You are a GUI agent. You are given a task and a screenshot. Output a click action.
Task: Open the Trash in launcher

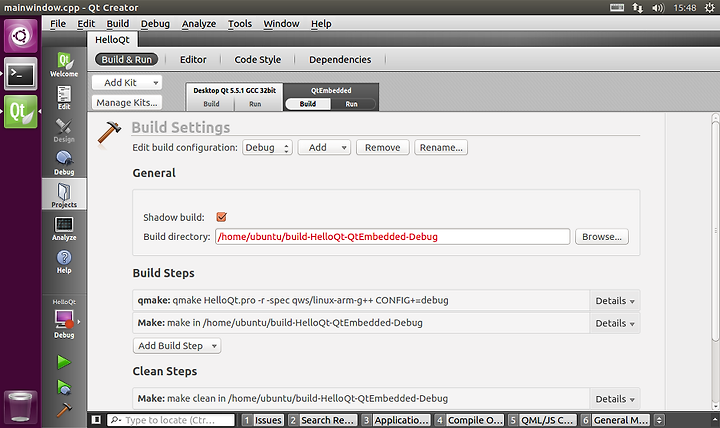(x=20, y=406)
